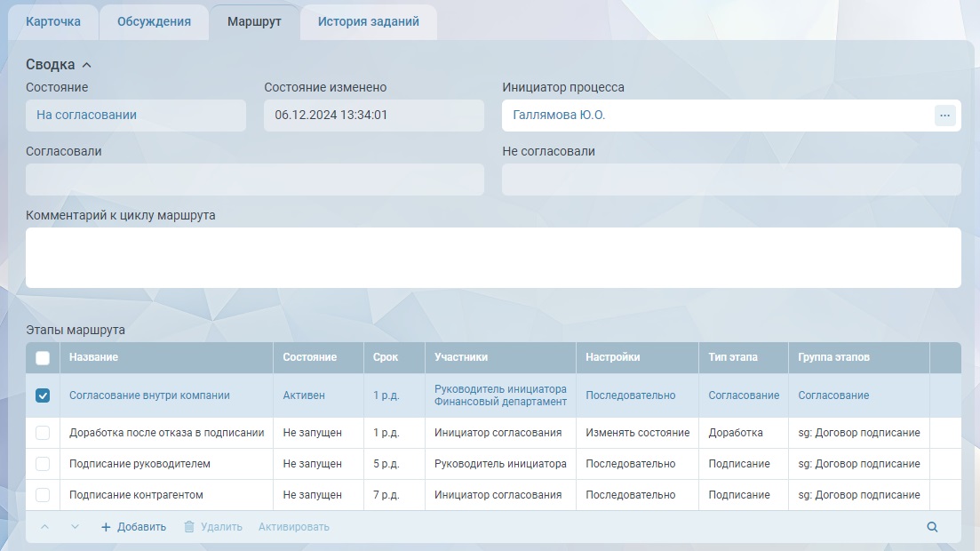Open the Галлямова Ю.О. initiator link
This screenshot has height=551, width=980.
(559, 116)
